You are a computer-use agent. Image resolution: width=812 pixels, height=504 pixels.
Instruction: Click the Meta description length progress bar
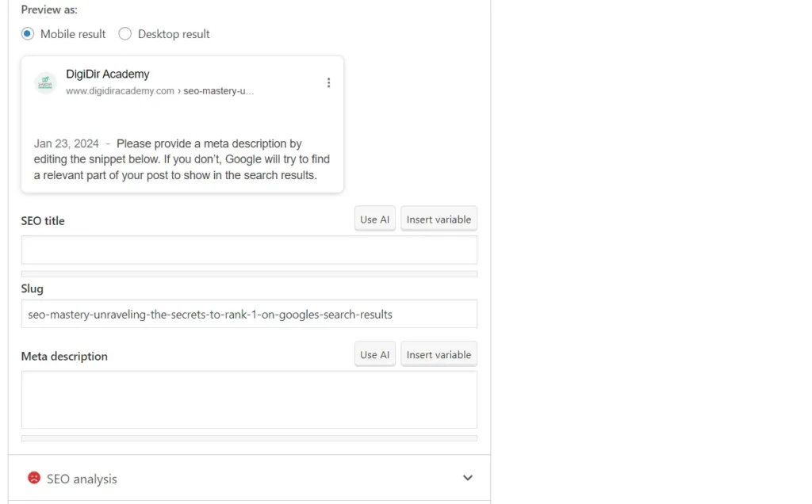249,438
